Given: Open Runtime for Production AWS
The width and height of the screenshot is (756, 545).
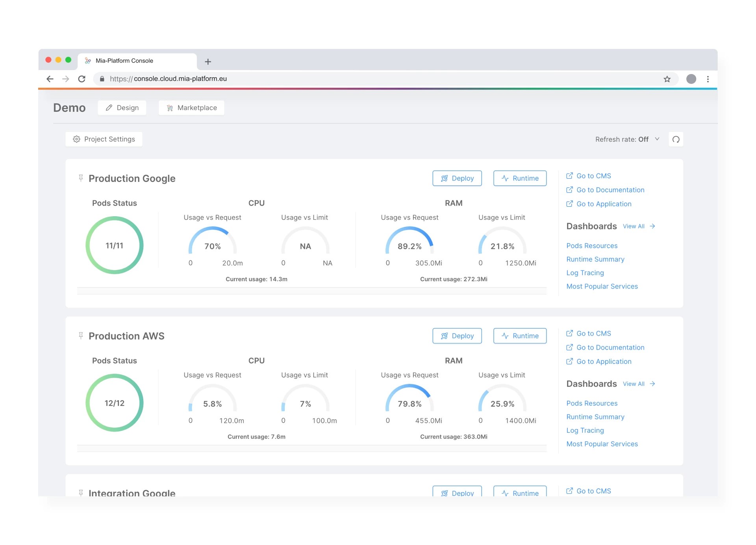Looking at the screenshot, I should click(520, 336).
